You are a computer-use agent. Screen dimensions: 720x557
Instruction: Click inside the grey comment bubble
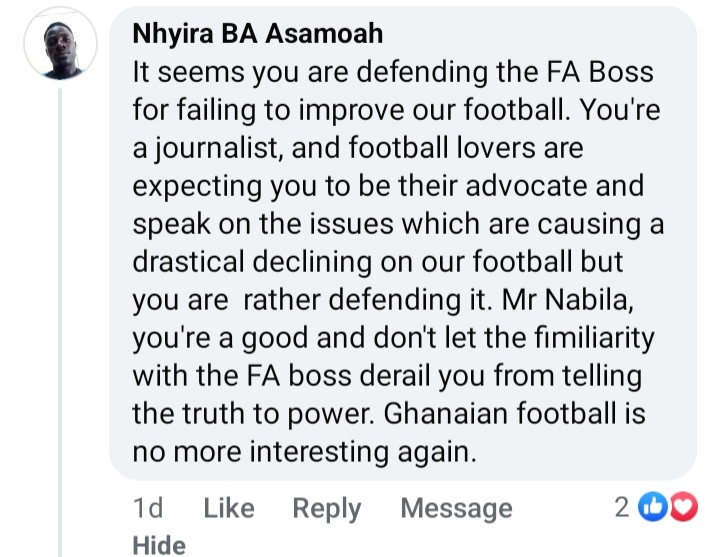400,250
